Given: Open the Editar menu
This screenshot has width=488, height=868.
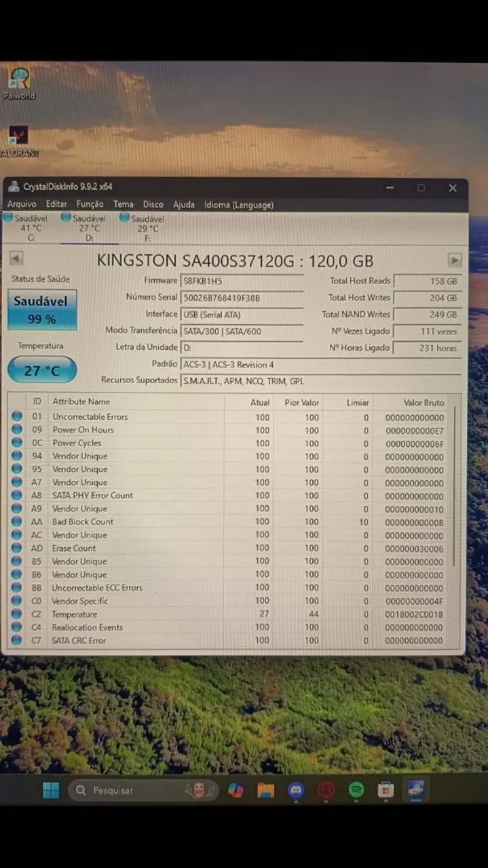Looking at the screenshot, I should click(x=56, y=204).
